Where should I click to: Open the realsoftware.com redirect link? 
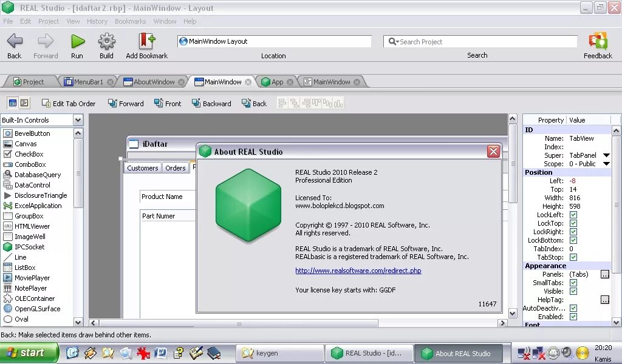pyautogui.click(x=358, y=271)
